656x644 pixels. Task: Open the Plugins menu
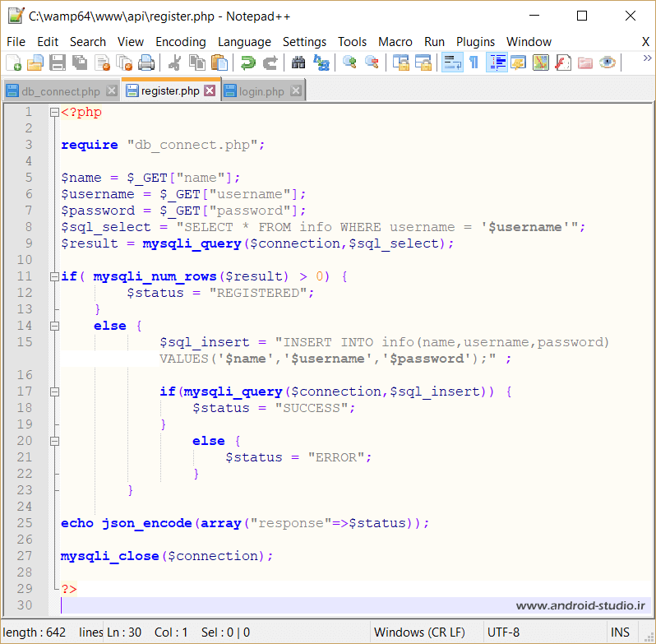(475, 42)
